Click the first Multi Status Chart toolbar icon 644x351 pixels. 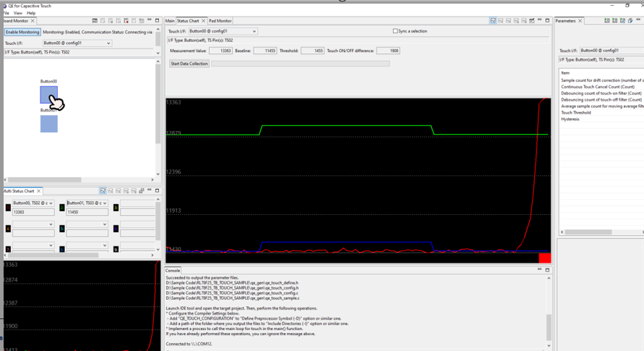103,191
